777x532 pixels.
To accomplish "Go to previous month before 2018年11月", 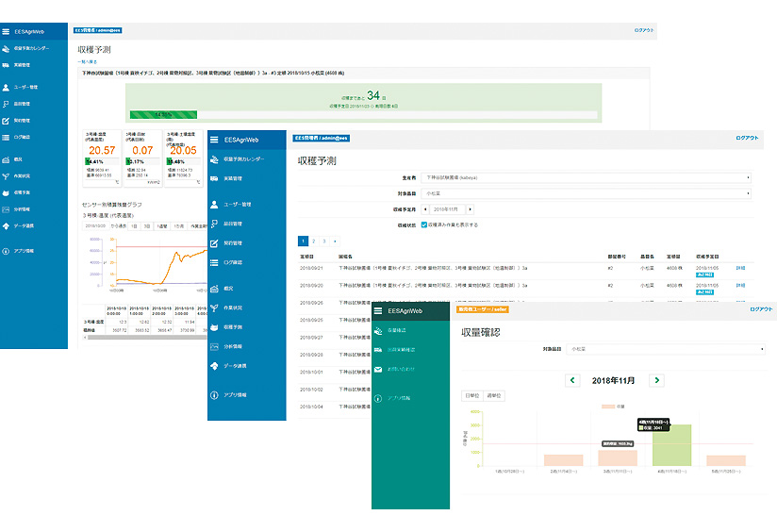I will [572, 380].
